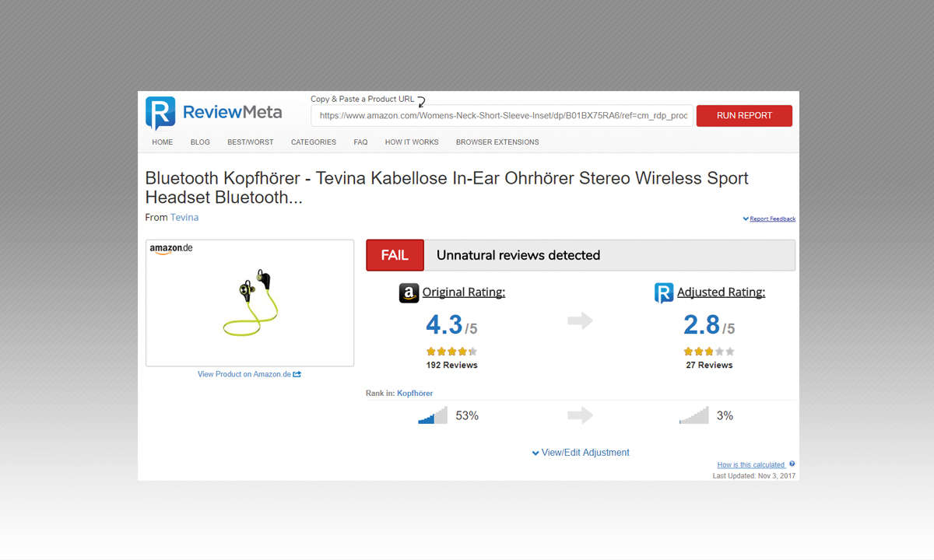This screenshot has width=934, height=560.
Task: Click the 27 Reviews text
Action: point(709,365)
